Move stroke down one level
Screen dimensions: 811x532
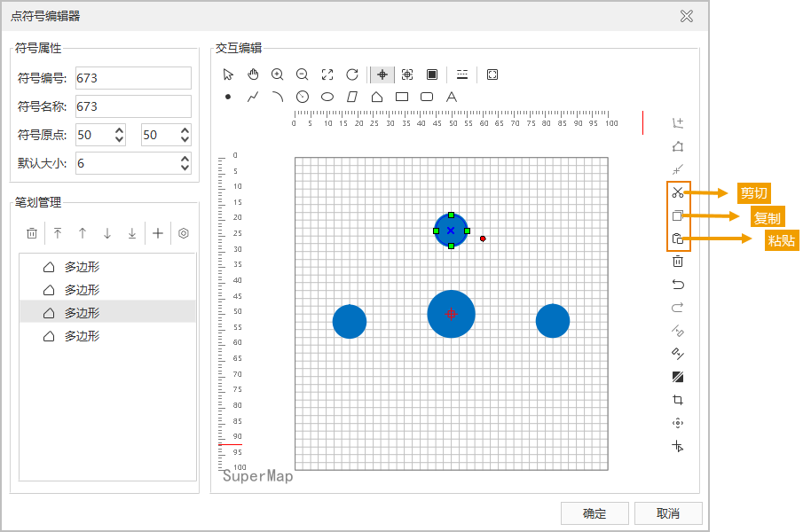click(107, 233)
